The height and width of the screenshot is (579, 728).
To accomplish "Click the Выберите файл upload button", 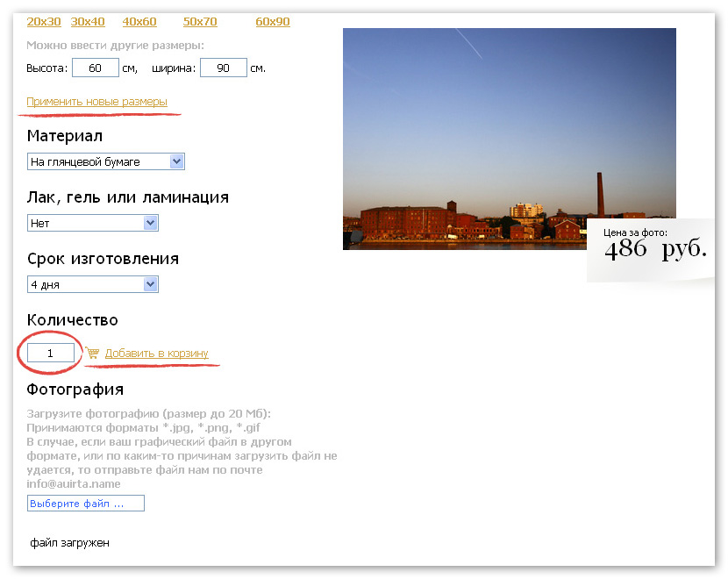I will (x=86, y=504).
